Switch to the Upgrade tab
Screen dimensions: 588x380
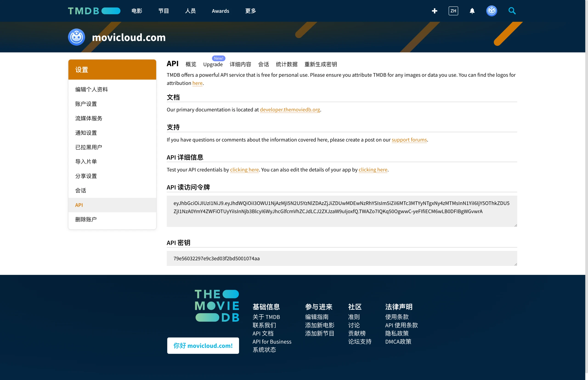pyautogui.click(x=213, y=64)
